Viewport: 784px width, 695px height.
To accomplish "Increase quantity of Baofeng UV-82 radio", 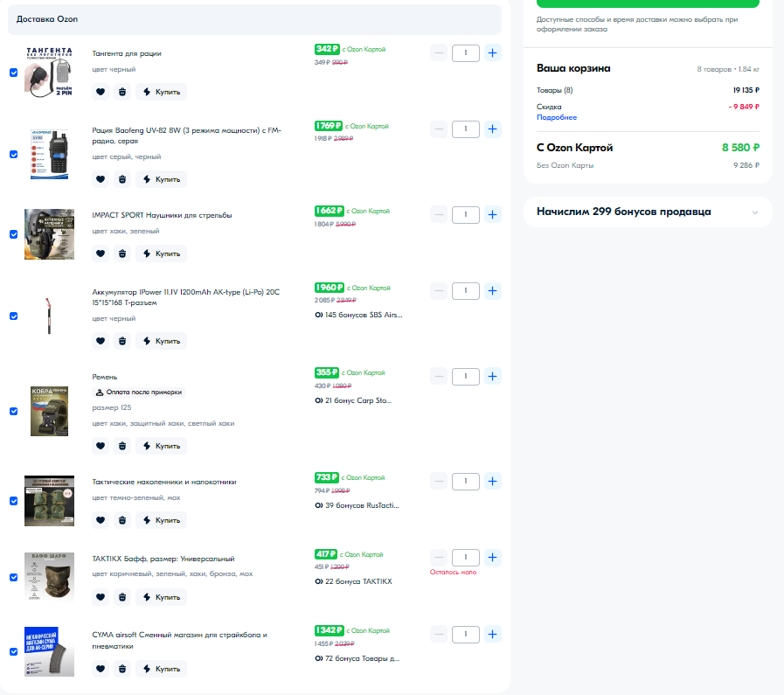I will (x=492, y=129).
